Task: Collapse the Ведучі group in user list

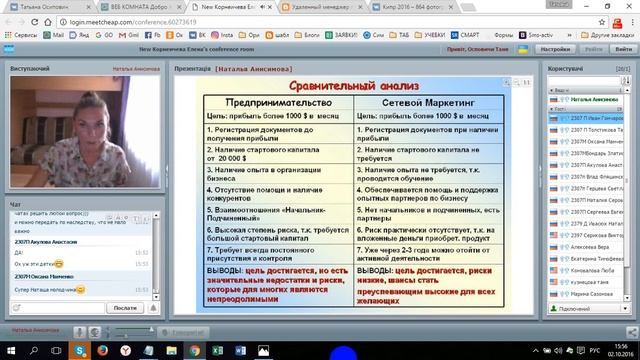Action: click(x=552, y=90)
